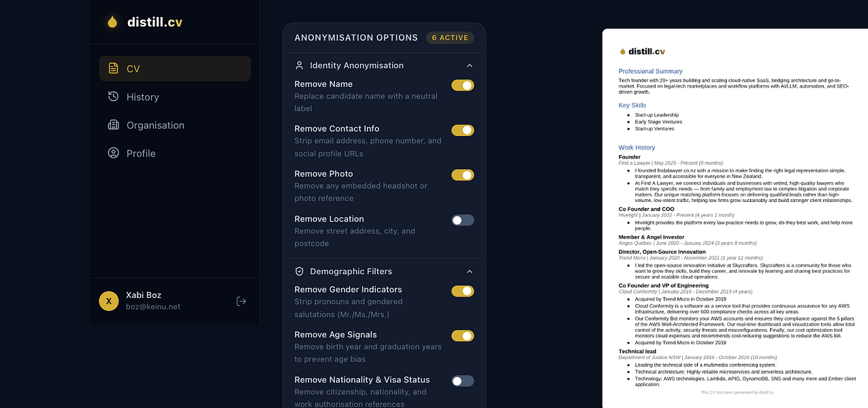Click the CV preview page thumbnail

[x=735, y=218]
